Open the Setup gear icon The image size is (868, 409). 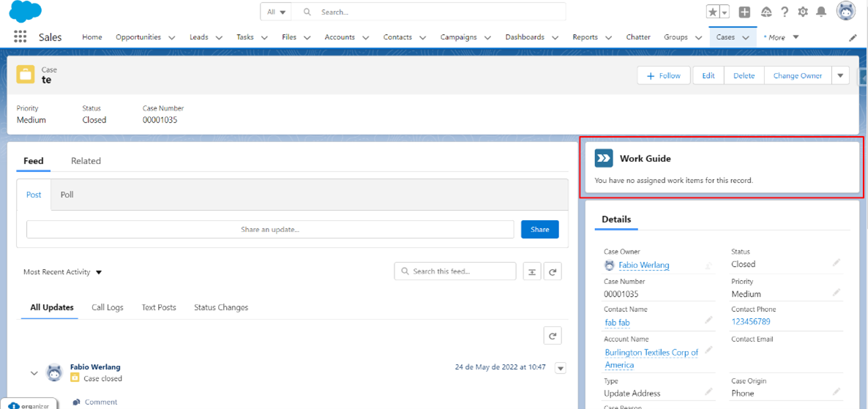point(803,12)
